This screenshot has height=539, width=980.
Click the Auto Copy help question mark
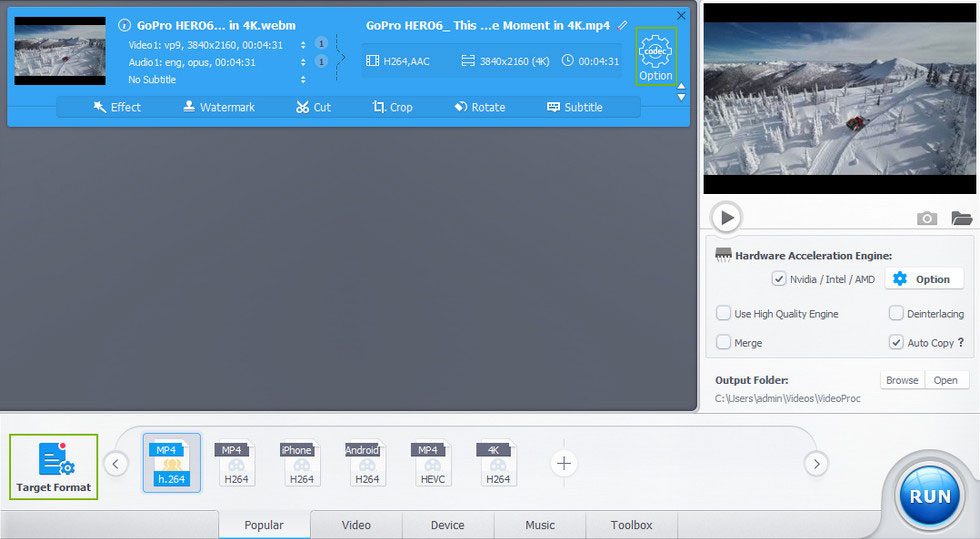pos(961,342)
